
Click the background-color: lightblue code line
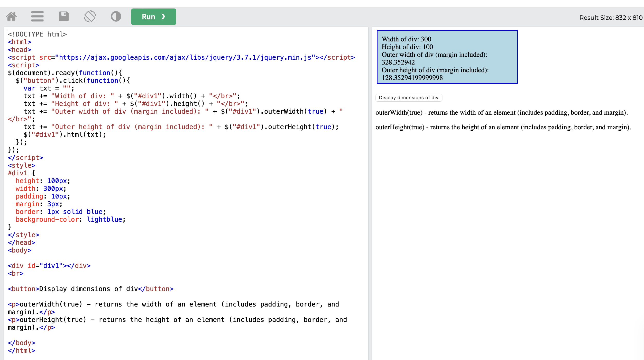point(70,219)
